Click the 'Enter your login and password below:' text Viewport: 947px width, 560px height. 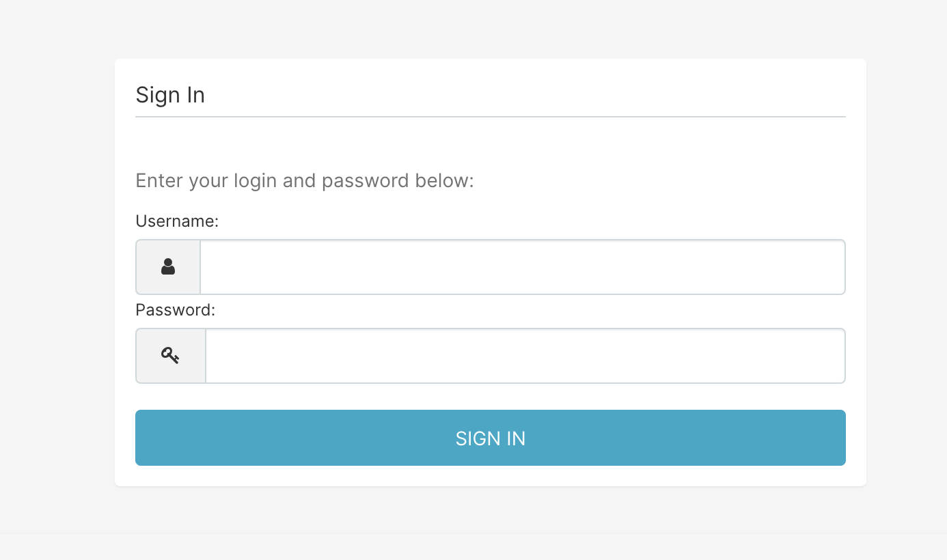305,180
